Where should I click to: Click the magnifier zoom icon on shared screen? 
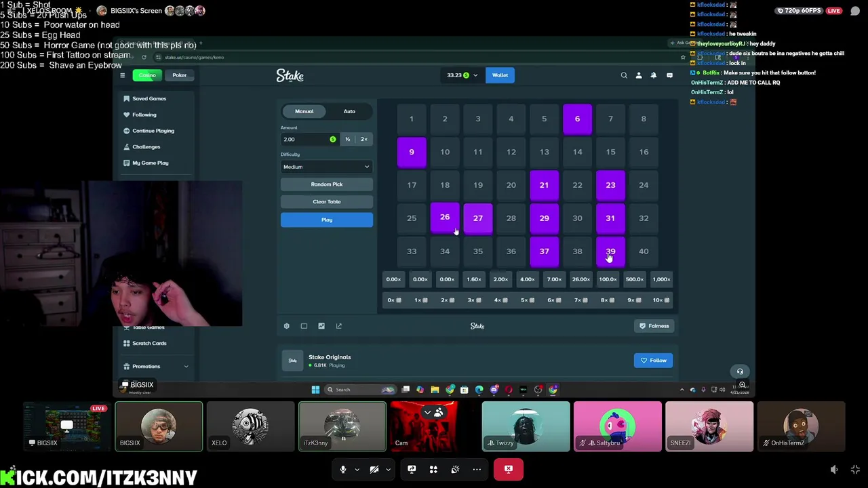[743, 385]
